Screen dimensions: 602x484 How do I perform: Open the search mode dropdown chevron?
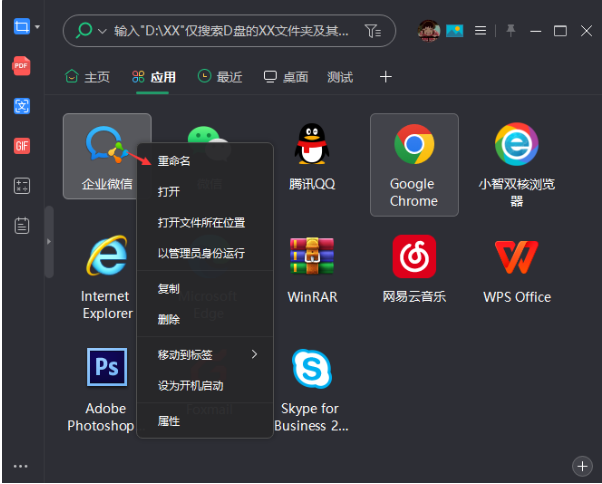[102, 31]
